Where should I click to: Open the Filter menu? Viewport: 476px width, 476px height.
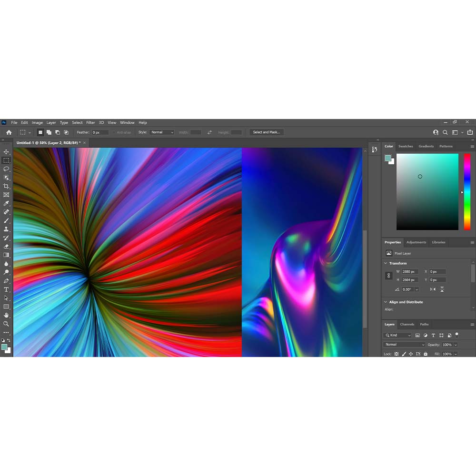point(90,123)
